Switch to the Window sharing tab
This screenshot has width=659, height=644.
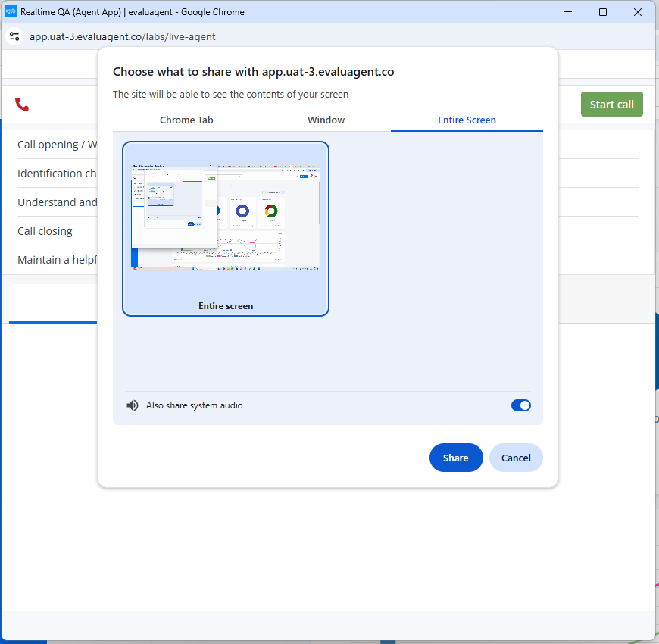[326, 120]
